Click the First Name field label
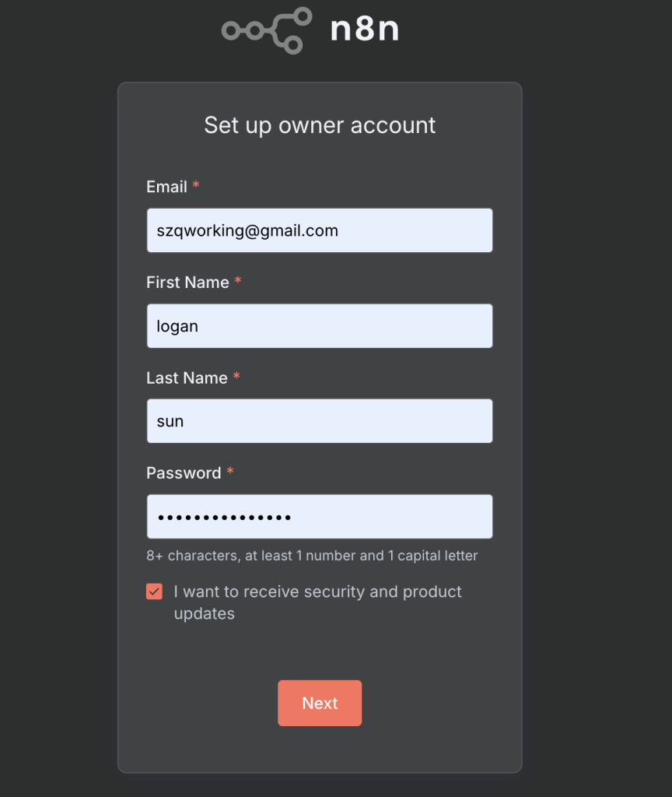Image resolution: width=672 pixels, height=797 pixels. pos(187,283)
